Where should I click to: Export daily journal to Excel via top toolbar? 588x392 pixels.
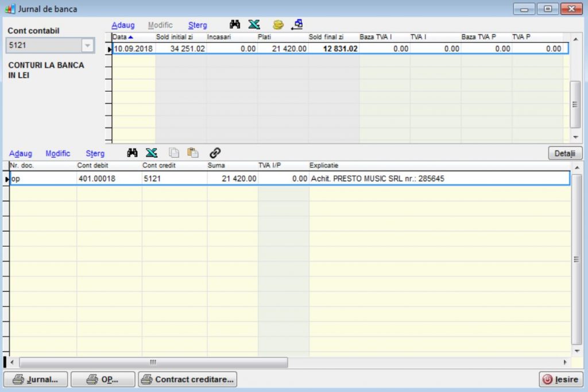254,25
